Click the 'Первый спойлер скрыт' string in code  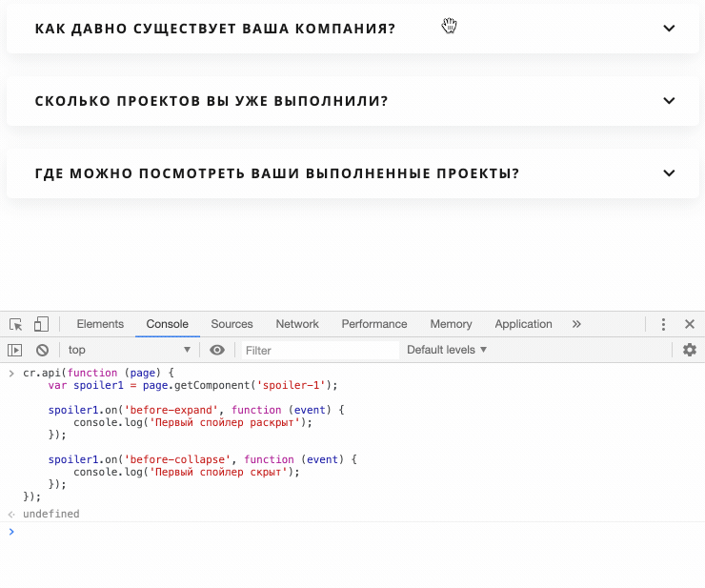218,472
